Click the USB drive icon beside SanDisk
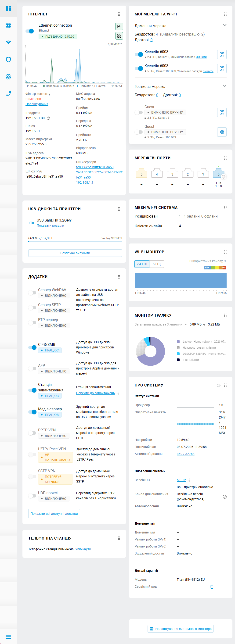Image resolution: width=235 pixels, height=644 pixels. click(31, 223)
